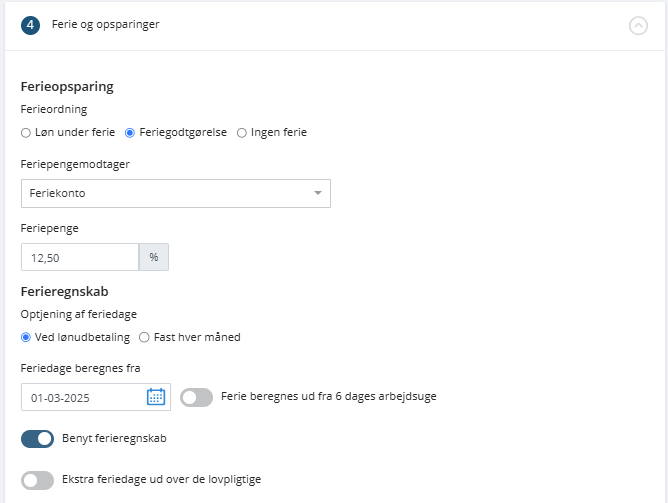The height and width of the screenshot is (503, 668).
Task: Enable Ekstra feriedage toggle switch
Action: point(37,480)
